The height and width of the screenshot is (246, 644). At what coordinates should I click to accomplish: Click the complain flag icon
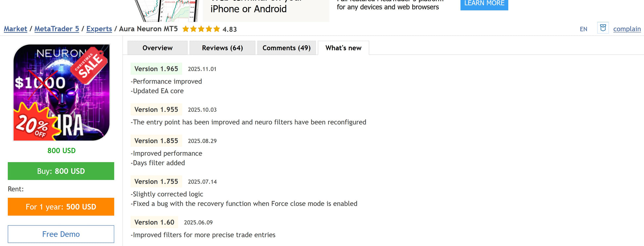(603, 28)
